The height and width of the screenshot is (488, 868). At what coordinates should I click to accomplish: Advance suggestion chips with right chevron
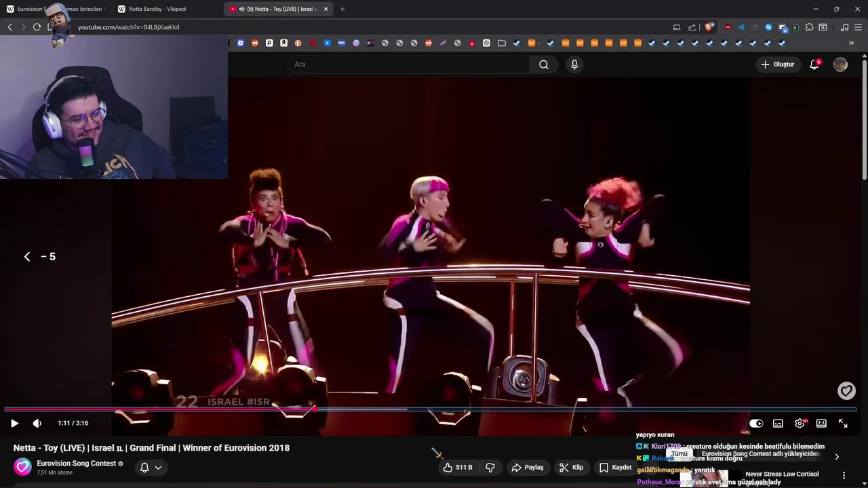[836, 457]
